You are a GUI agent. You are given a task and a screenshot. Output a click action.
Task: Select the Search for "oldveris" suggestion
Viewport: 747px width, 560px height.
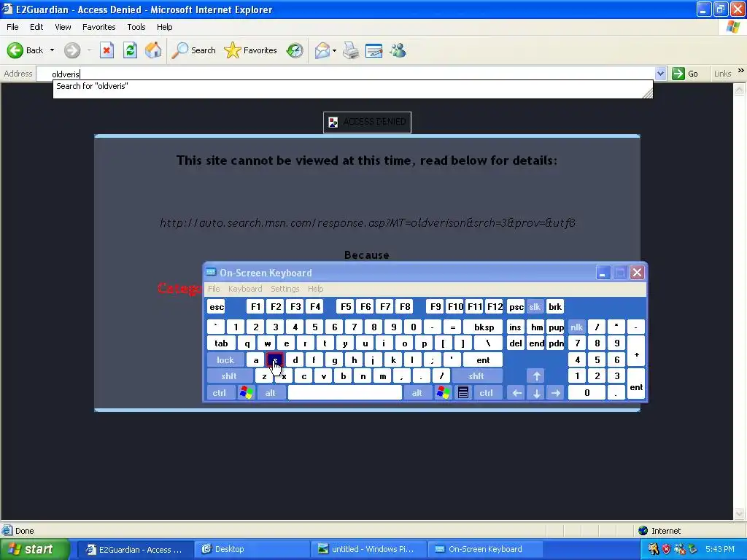[352, 86]
